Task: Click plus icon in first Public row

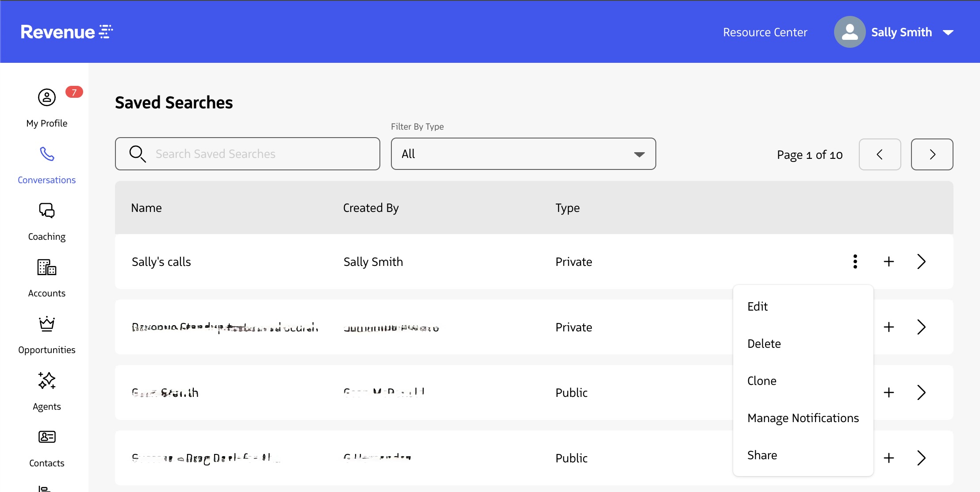Action: pyautogui.click(x=889, y=392)
